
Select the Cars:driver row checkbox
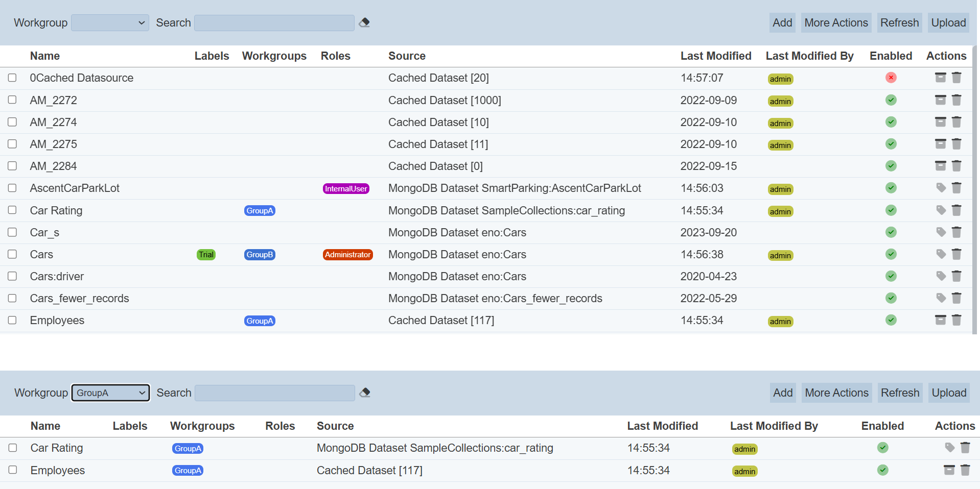point(12,276)
